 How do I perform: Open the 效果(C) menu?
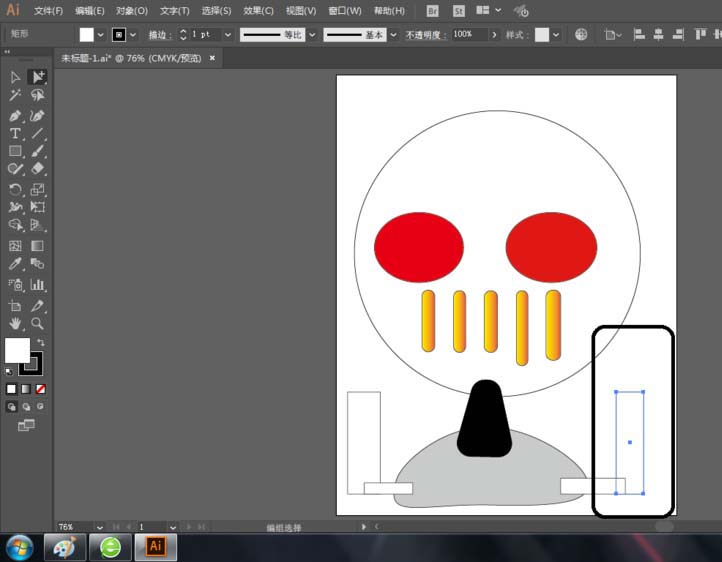(x=259, y=11)
